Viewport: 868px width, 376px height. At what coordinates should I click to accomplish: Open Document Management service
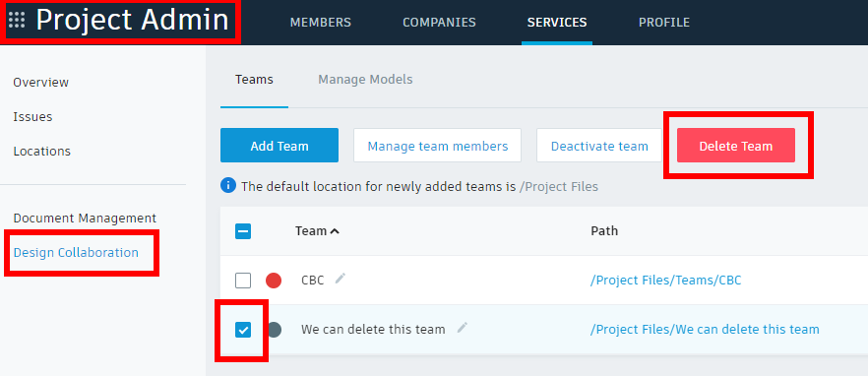click(85, 219)
